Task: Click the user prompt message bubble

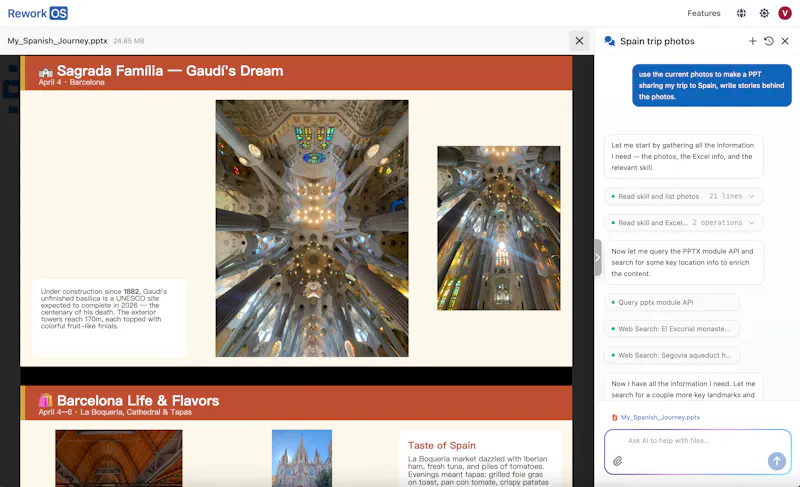Action: coord(712,85)
